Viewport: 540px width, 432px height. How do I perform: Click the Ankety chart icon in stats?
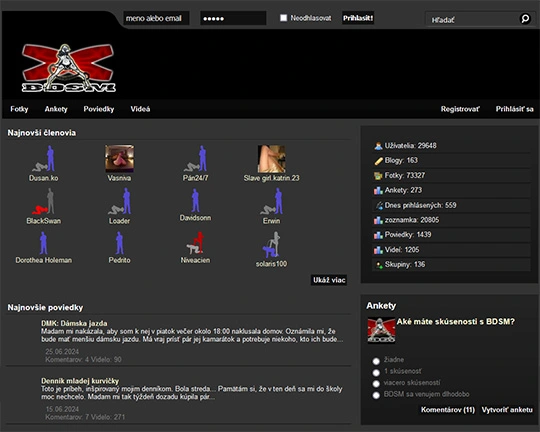[378, 191]
